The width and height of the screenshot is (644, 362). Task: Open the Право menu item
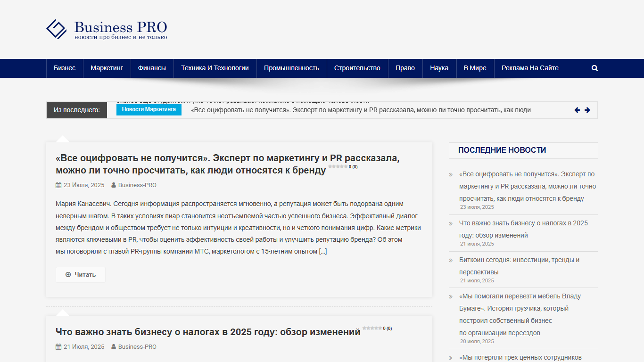pyautogui.click(x=405, y=68)
